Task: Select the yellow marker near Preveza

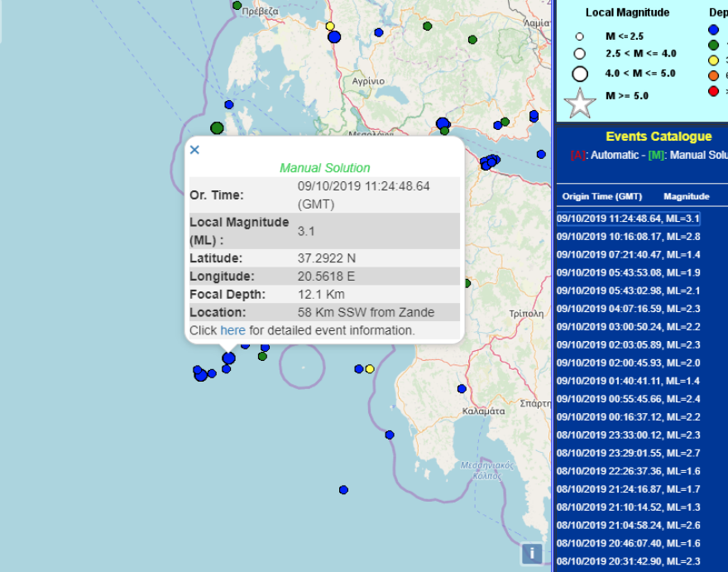Action: pyautogui.click(x=330, y=26)
